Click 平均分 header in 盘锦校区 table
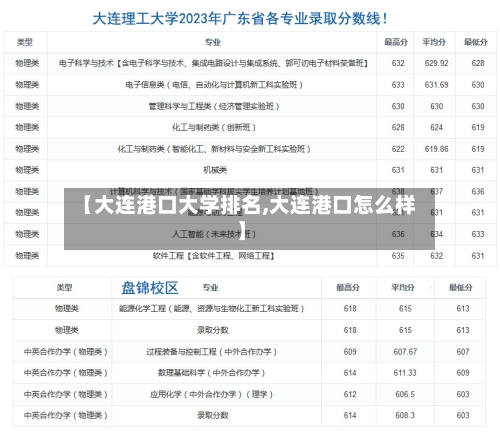The width and height of the screenshot is (500, 438). [x=403, y=287]
